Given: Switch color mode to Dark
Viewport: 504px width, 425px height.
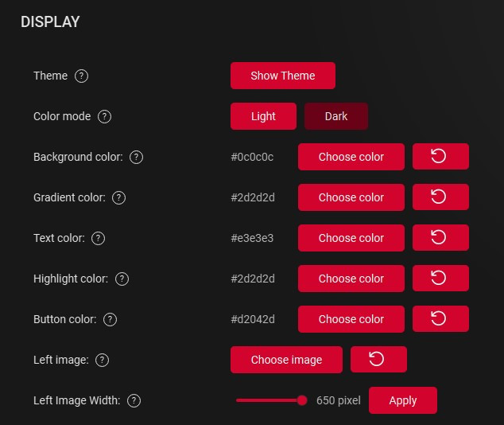Looking at the screenshot, I should (x=335, y=116).
